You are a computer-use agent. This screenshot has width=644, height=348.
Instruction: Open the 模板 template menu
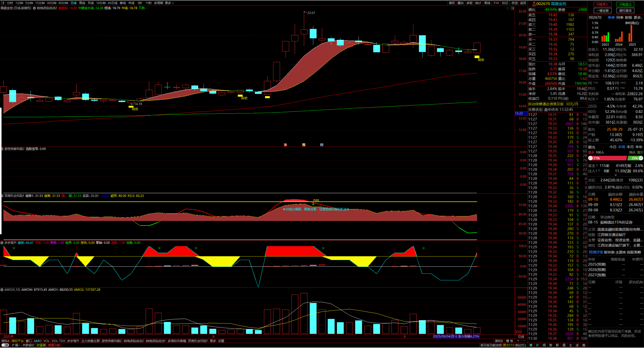[x=510, y=341]
